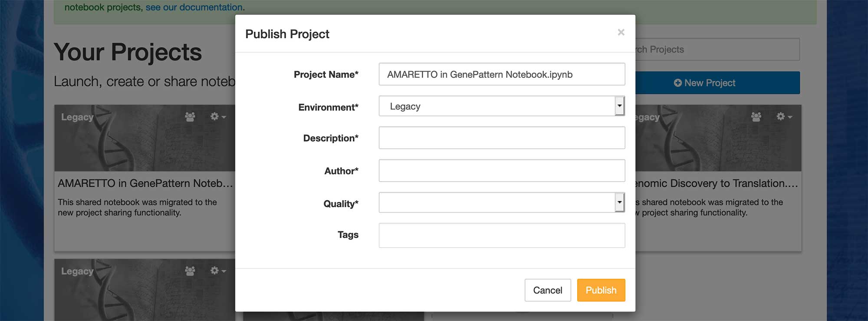
Task: Focus the Description text field
Action: [502, 138]
